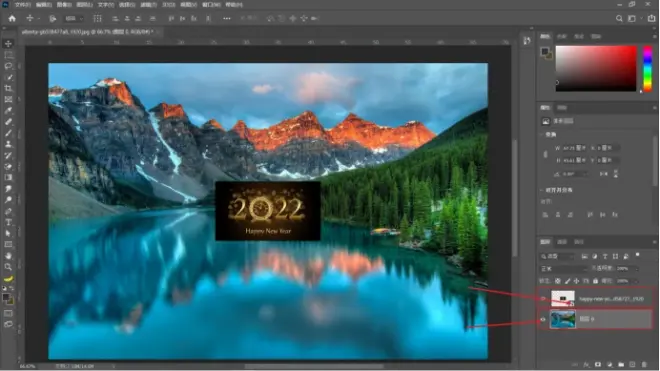
Task: Select the Crop tool
Action: [8, 88]
